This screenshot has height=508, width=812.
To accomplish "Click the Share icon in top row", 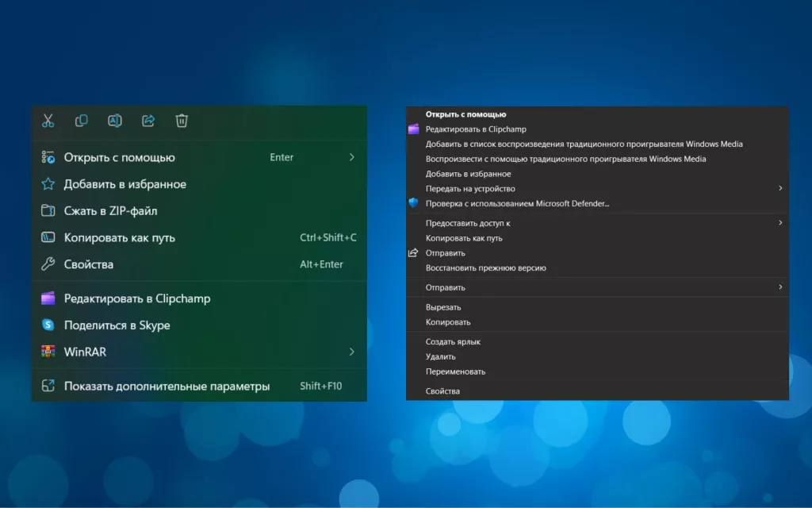I will tap(148, 121).
